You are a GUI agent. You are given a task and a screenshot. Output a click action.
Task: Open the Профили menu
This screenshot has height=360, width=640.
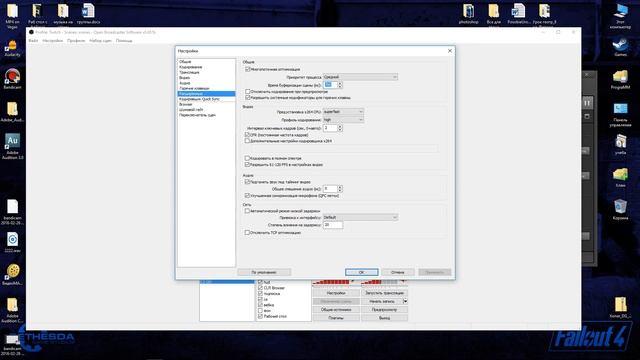click(76, 41)
